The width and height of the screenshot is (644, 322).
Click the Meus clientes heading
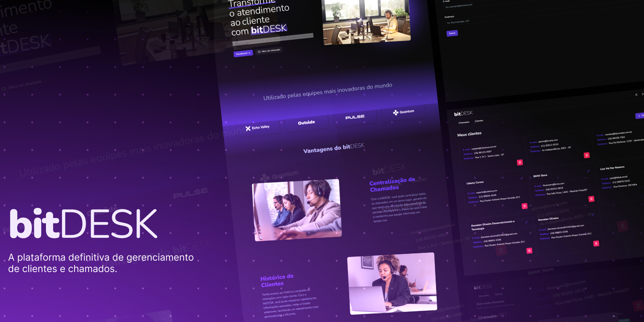(x=469, y=134)
